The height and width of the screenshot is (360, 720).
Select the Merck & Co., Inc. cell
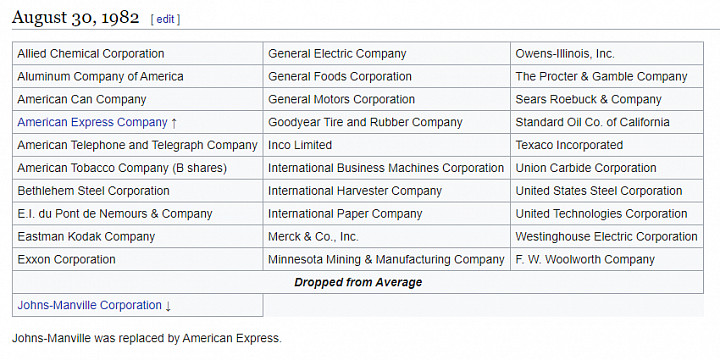pos(387,236)
